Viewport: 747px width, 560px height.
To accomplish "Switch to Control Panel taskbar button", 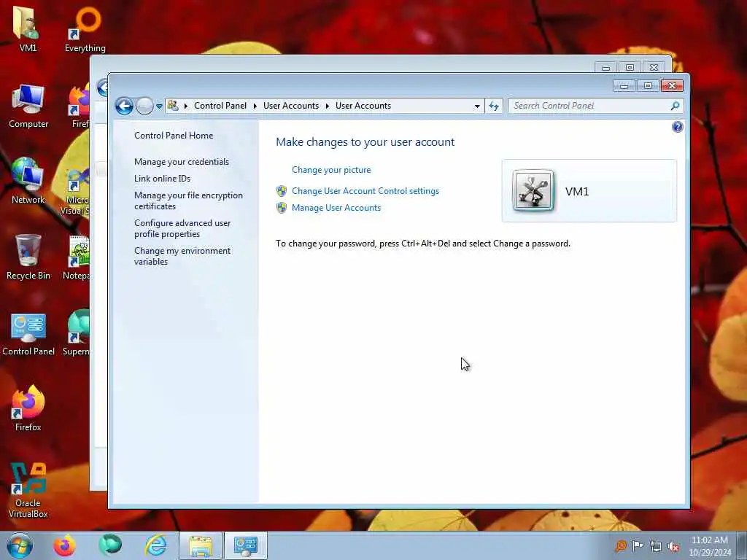I will (x=246, y=545).
